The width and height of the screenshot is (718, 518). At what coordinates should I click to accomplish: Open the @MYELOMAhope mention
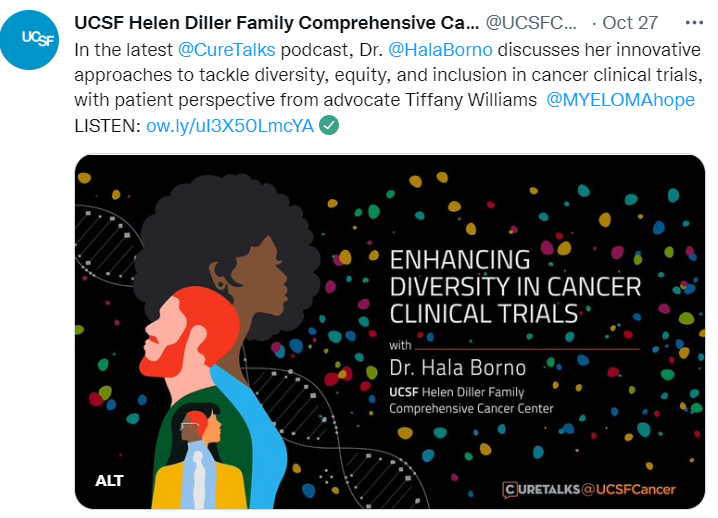pyautogui.click(x=621, y=101)
